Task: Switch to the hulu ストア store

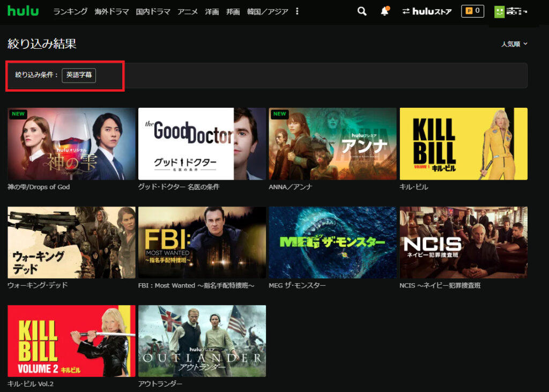Action: click(427, 12)
